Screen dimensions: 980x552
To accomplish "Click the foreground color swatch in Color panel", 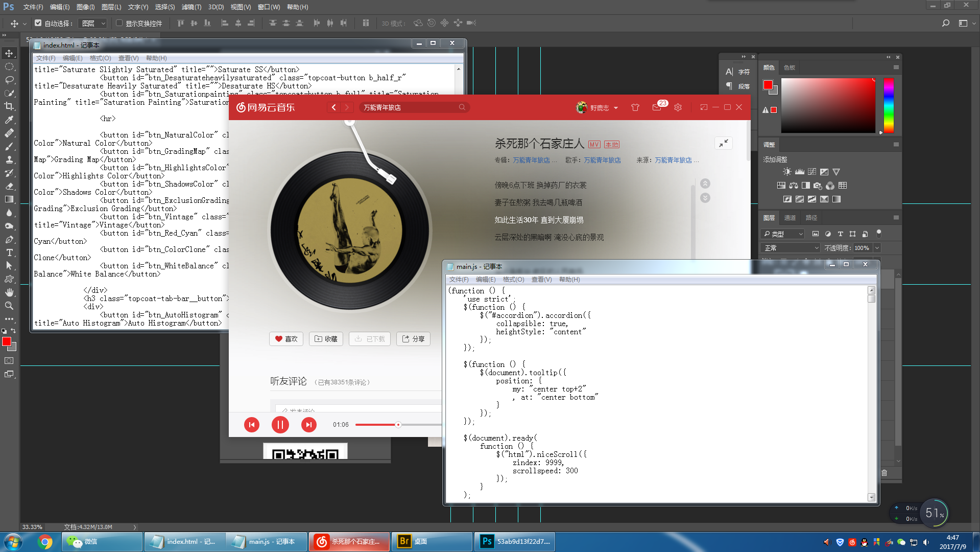I will point(768,85).
